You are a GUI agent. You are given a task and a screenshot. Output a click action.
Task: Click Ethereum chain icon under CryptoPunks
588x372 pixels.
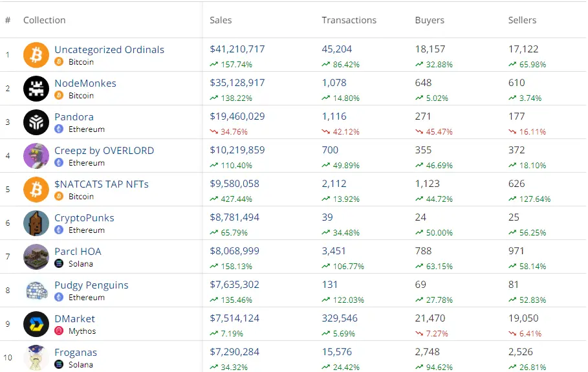coord(59,230)
